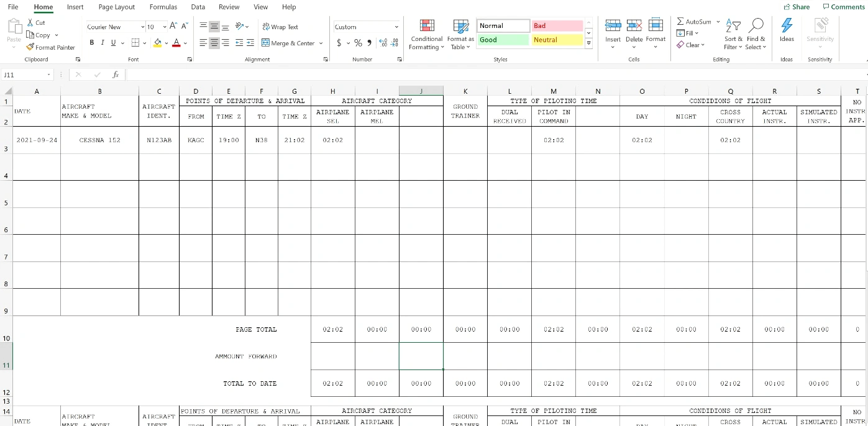Toggle bold formatting
Screen dimensions: 868x426
[91, 43]
